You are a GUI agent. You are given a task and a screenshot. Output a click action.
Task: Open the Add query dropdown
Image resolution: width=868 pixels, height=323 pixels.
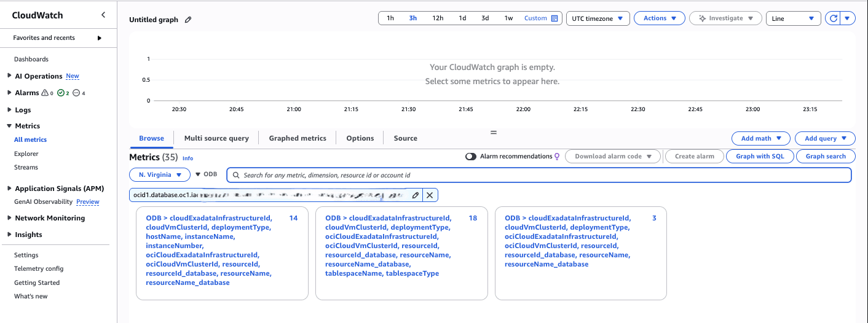(825, 138)
